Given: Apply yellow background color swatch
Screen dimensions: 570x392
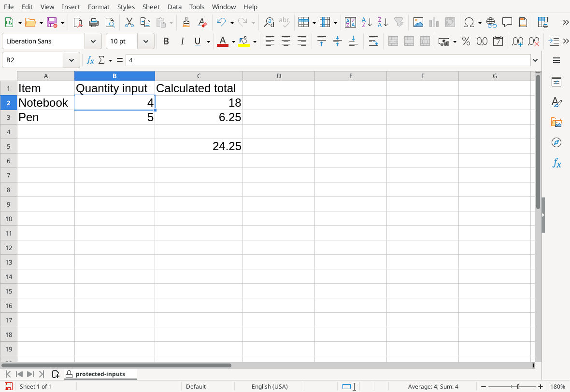Looking at the screenshot, I should (244, 42).
